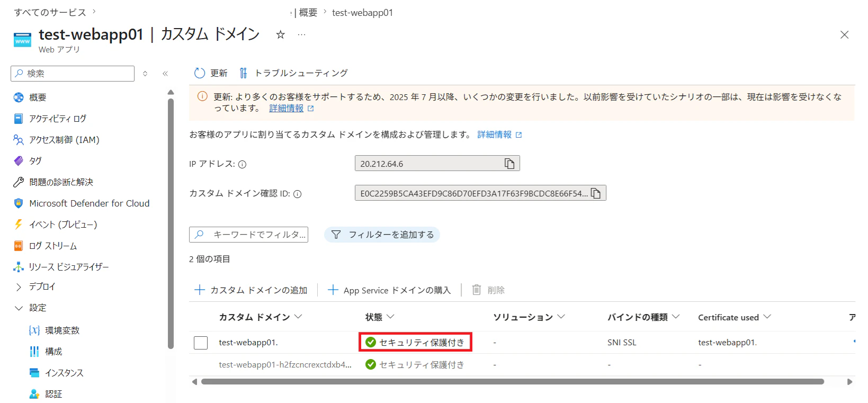Screen dimensions: 868x403
Task: Click カスタム ドメインの追加
Action: (x=251, y=290)
